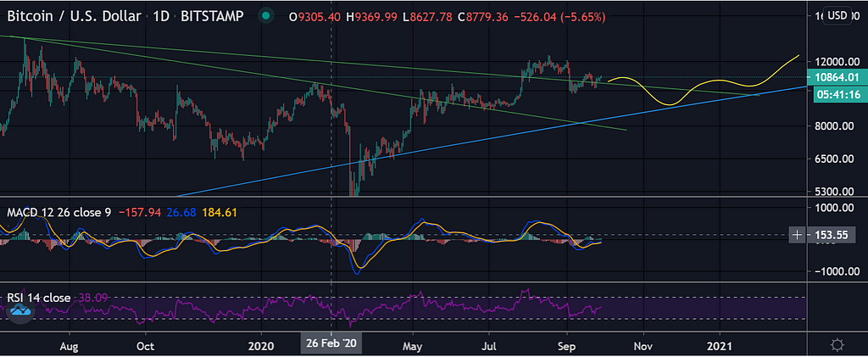
Task: Click the MACD line value 26.68
Action: [181, 211]
